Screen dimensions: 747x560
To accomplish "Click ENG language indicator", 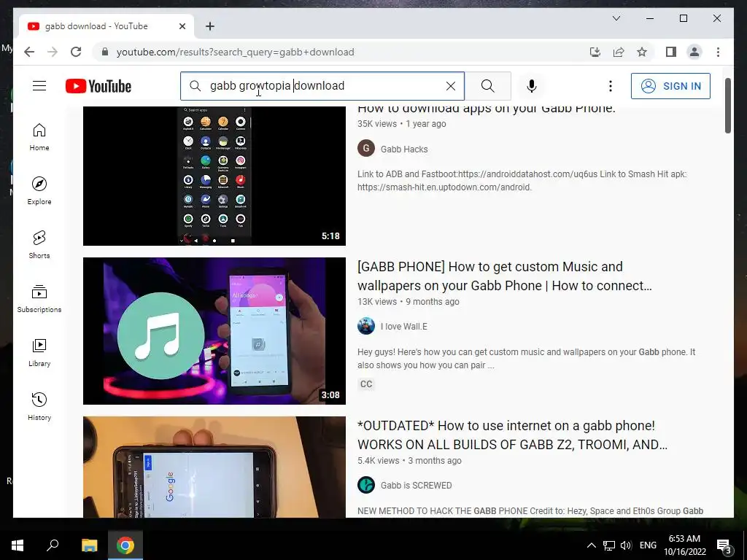I will click(x=648, y=545).
